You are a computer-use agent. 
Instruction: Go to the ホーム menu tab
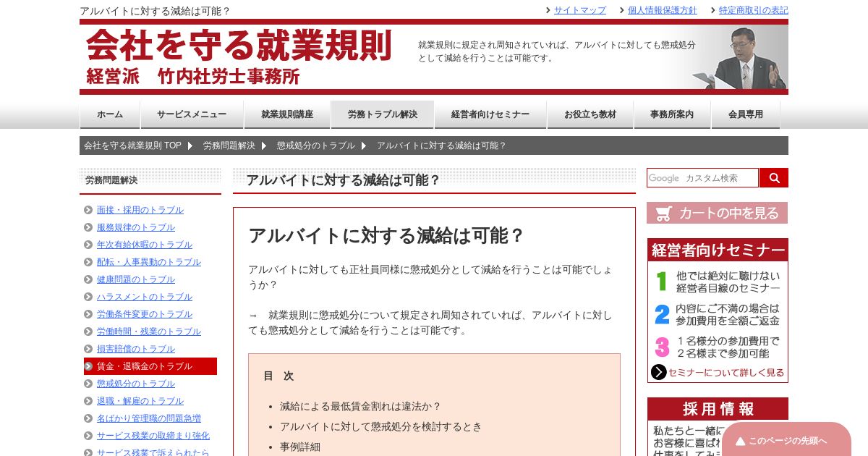point(110,114)
